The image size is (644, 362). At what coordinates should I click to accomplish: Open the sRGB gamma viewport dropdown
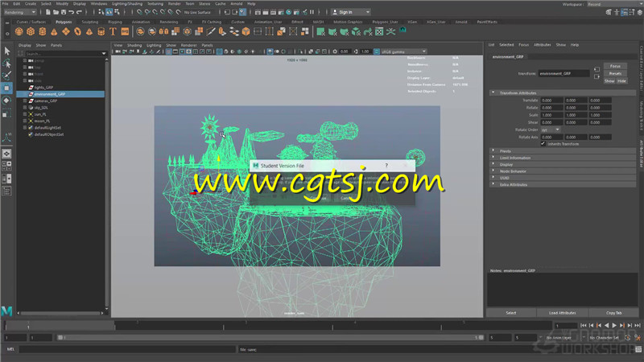click(x=404, y=51)
